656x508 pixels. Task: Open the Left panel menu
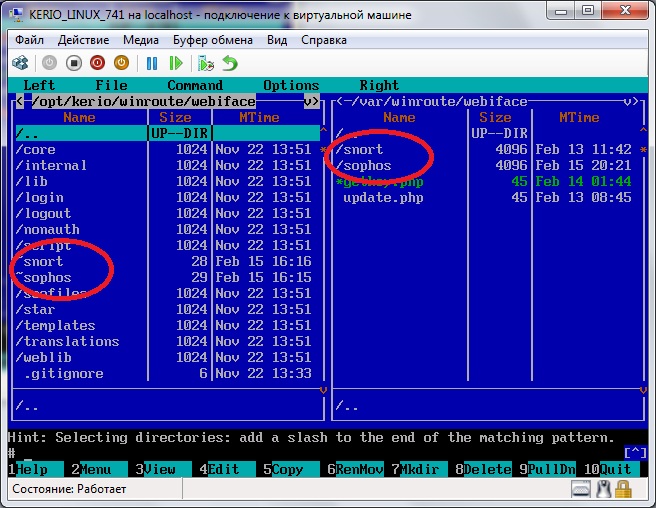pyautogui.click(x=39, y=85)
